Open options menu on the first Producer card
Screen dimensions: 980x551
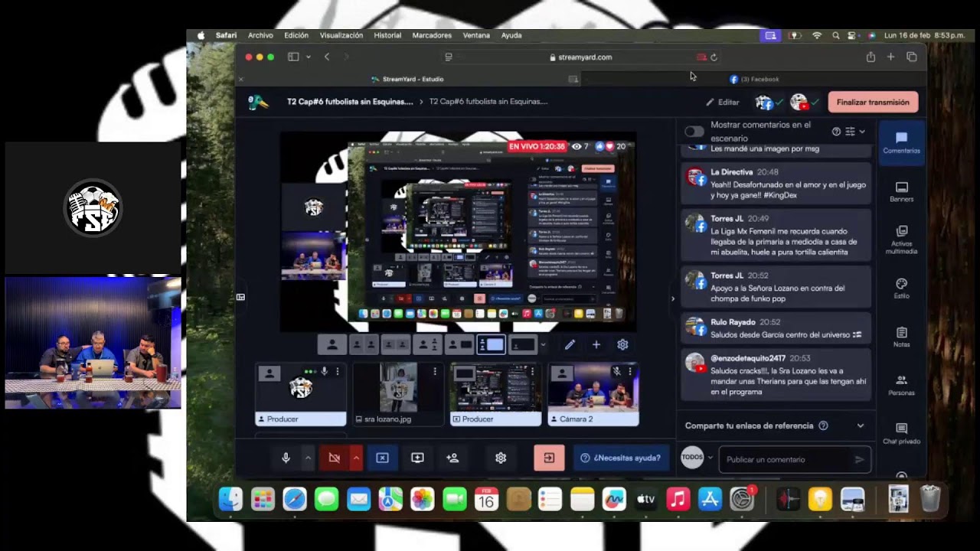click(x=338, y=372)
